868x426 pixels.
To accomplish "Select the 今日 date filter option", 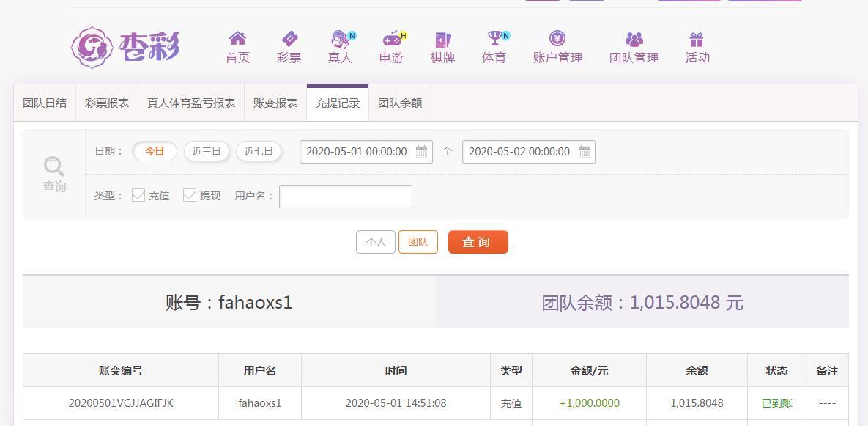I will (x=154, y=151).
